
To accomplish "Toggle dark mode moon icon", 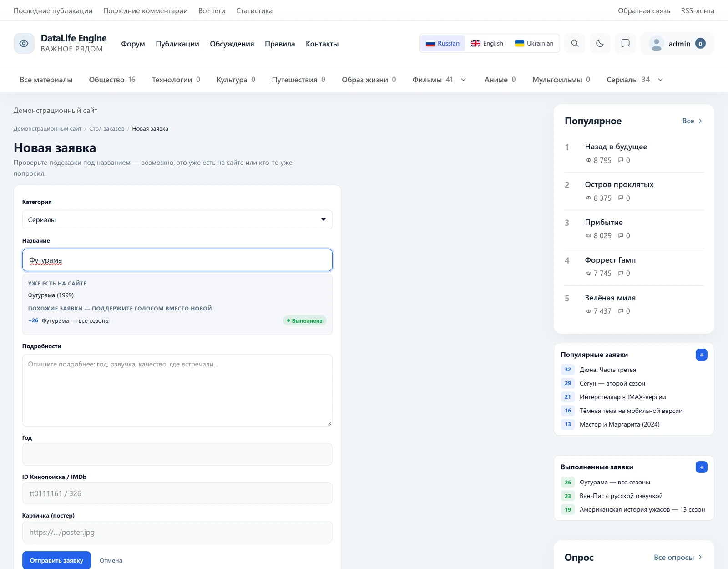I will 600,43.
